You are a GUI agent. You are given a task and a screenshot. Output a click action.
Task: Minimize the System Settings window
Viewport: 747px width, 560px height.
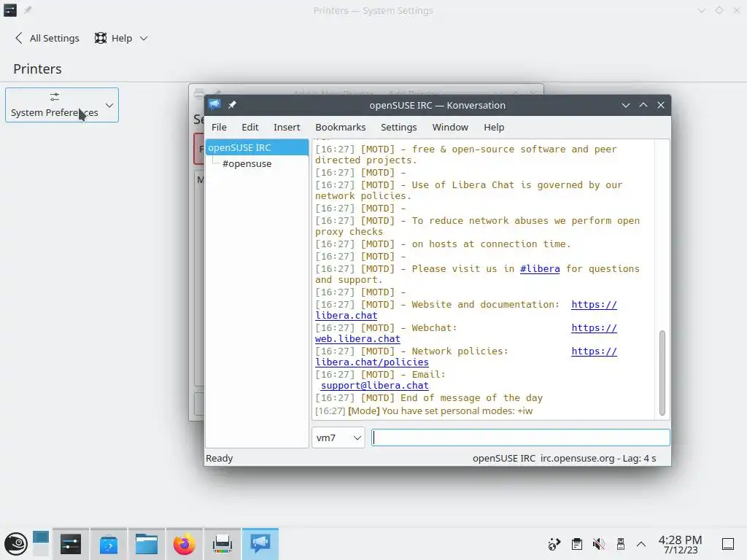701,10
